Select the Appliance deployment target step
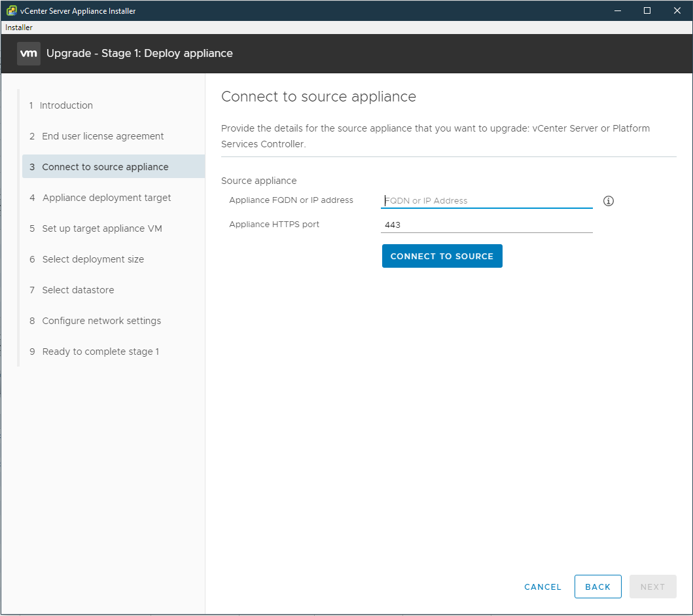Viewport: 693px width, 616px height. (x=106, y=197)
